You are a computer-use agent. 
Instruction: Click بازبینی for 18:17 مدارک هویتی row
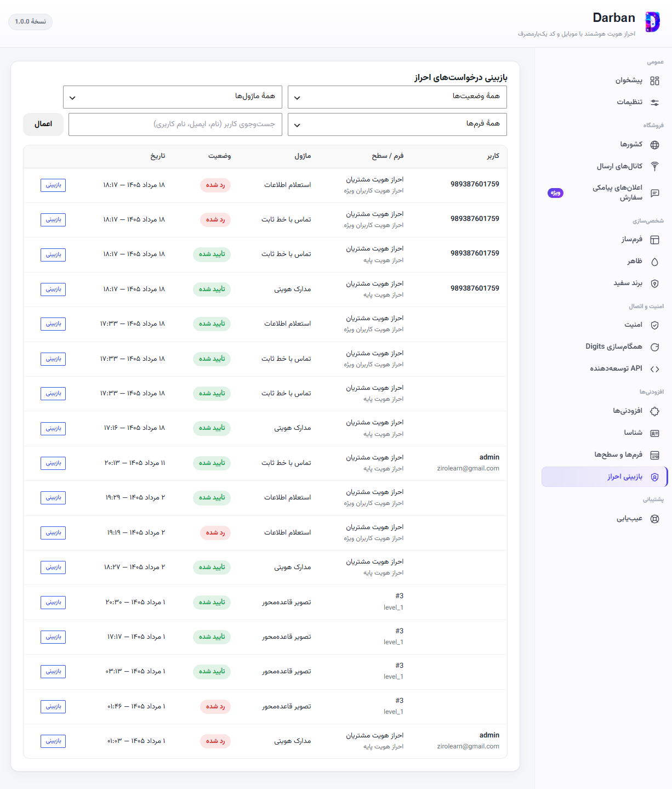53,290
